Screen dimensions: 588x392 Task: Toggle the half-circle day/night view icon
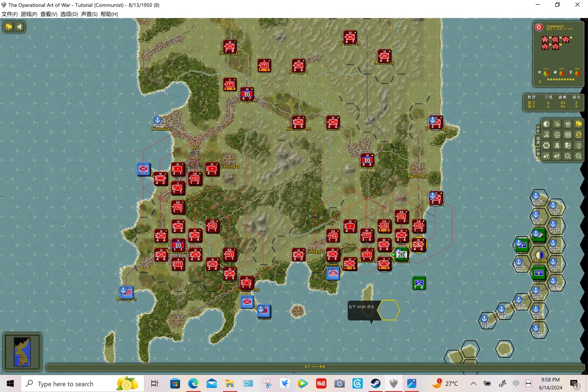546,124
